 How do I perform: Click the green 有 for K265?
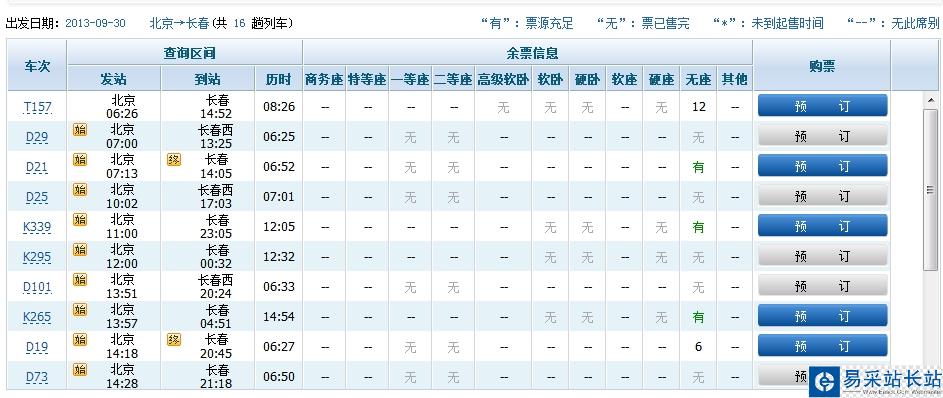(698, 317)
